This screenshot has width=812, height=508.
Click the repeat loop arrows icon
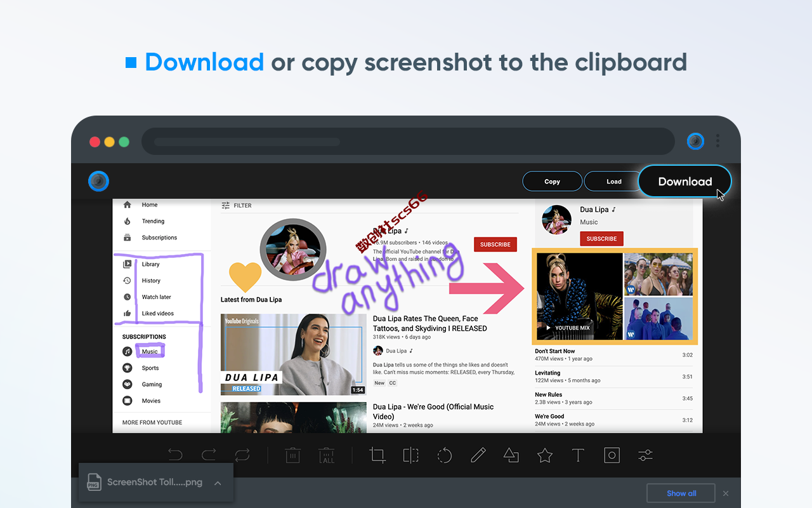[x=242, y=455]
